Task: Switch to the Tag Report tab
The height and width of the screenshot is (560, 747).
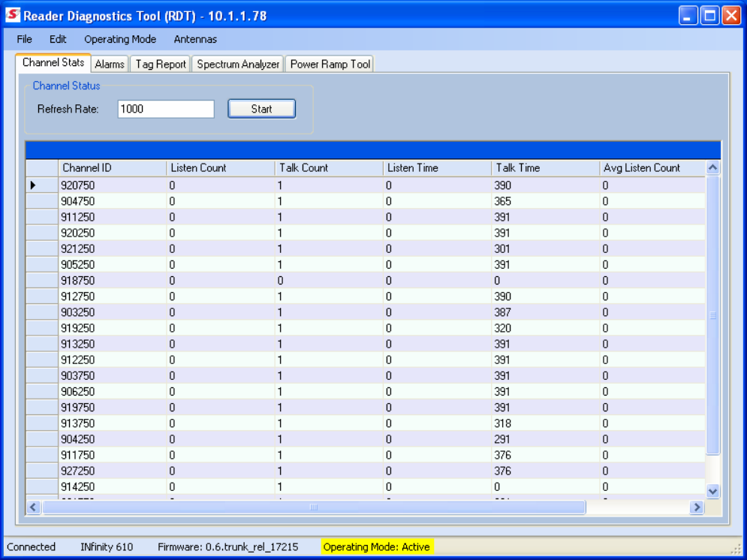Action: point(161,64)
